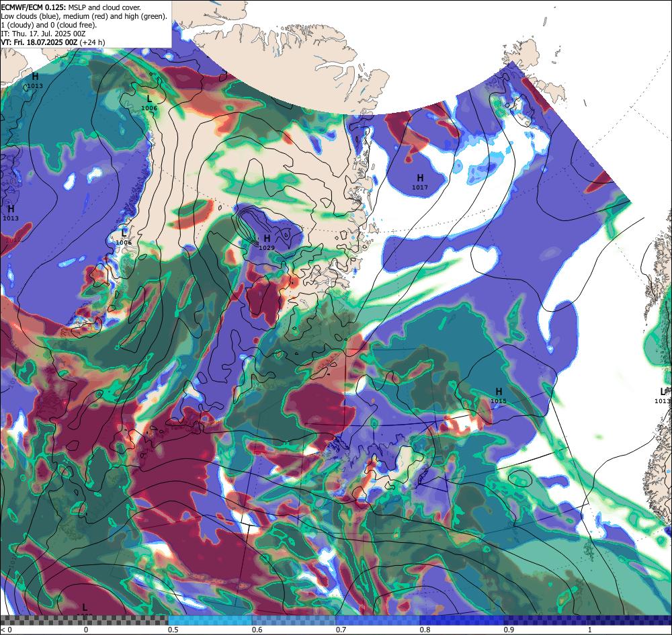Select the 'Low clouds (blue), medium (red)' legend line

point(84,16)
